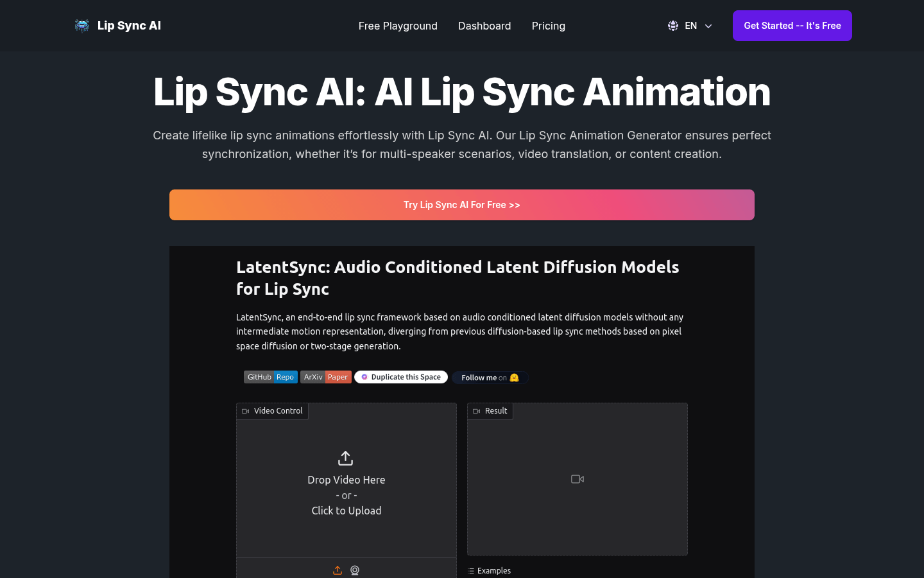Image resolution: width=924 pixels, height=578 pixels.
Task: Open the ArXiv Paper badge
Action: (326, 377)
